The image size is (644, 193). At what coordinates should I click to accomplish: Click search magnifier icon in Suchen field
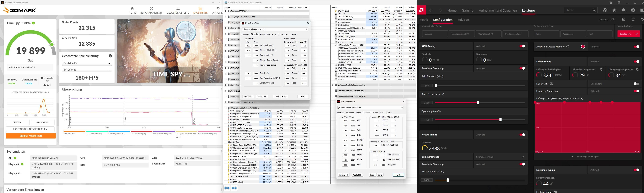point(594,10)
